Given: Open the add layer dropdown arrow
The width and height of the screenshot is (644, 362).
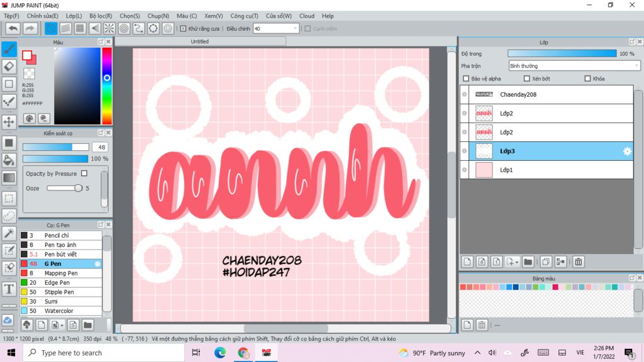Looking at the screenshot, I should coord(517,262).
